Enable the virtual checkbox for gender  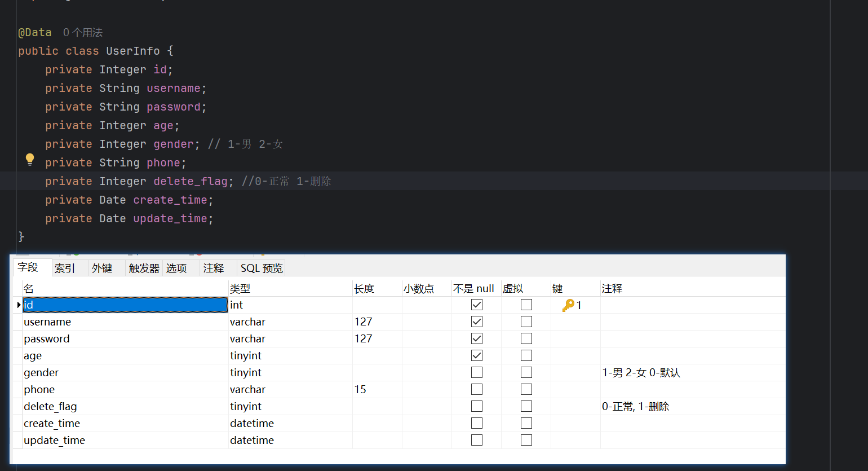point(526,372)
